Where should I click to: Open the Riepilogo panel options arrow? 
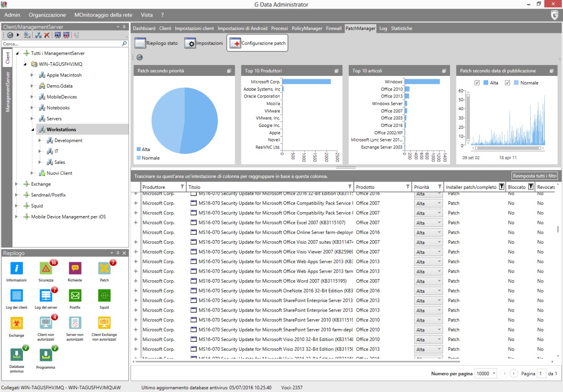tap(112, 253)
